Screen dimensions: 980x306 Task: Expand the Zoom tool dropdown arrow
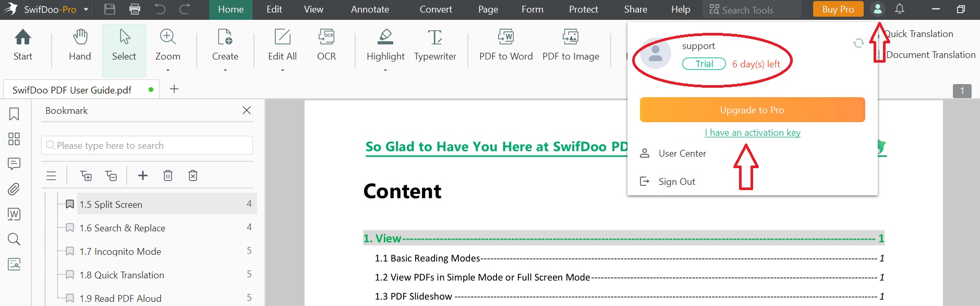click(168, 70)
